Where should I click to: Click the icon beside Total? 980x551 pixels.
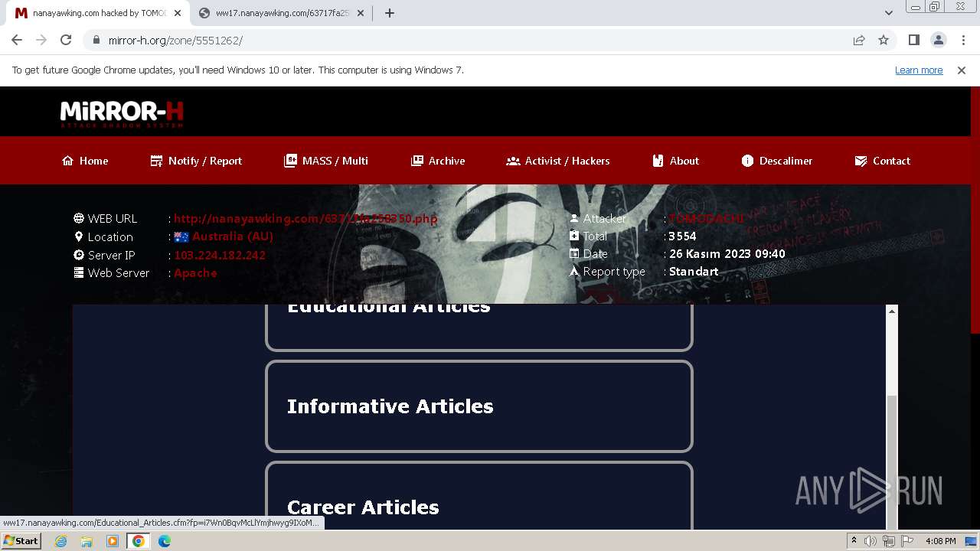pos(574,236)
